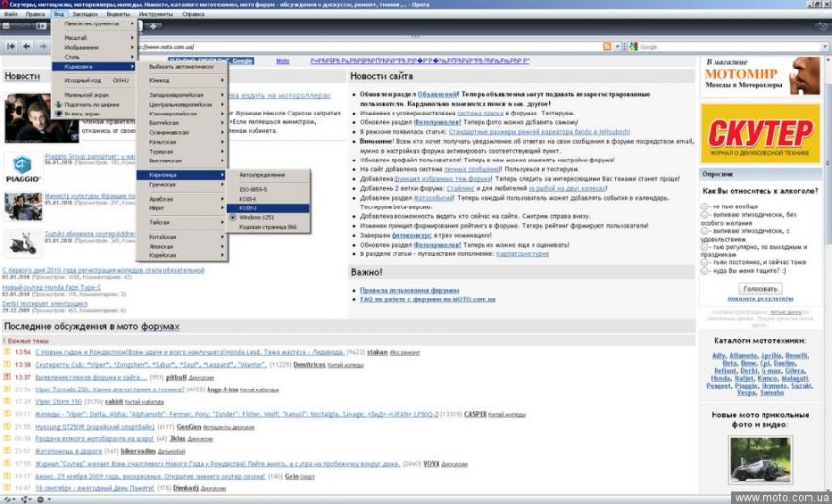The height and width of the screenshot is (504, 832).
Task: Click Выбирать автоматически encoding item
Action: 182,67
